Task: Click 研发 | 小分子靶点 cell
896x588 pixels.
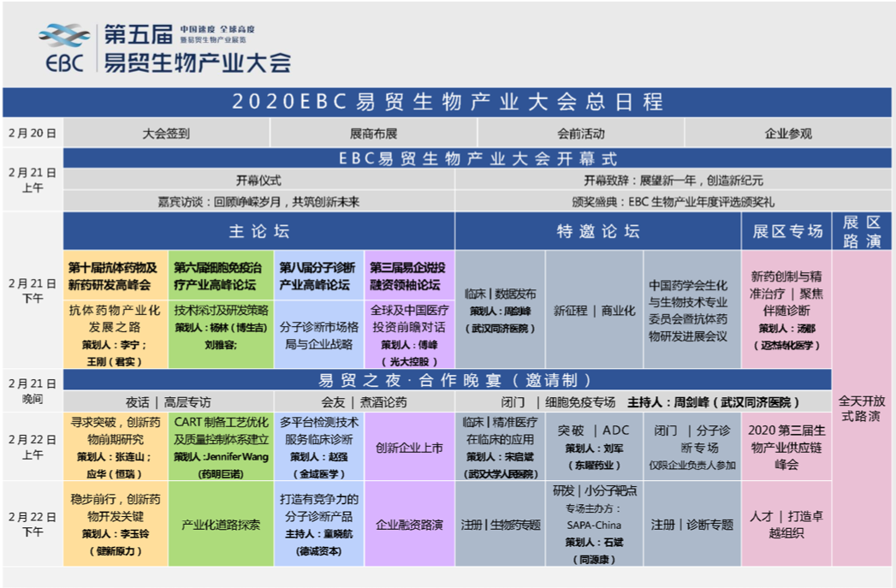Action: point(594,524)
